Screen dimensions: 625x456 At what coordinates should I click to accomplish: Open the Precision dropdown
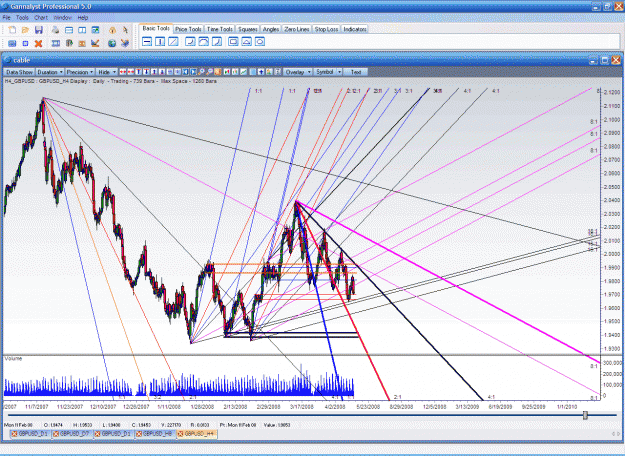(80, 72)
